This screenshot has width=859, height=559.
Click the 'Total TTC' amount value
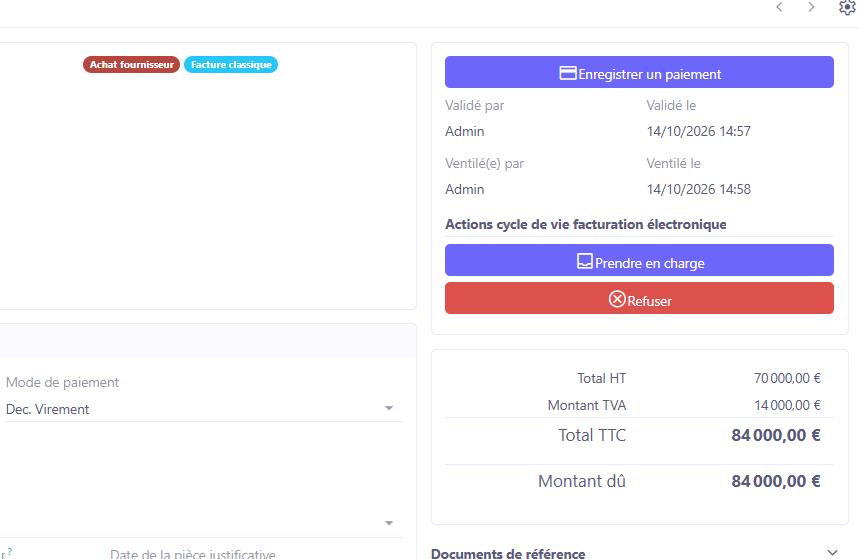pos(776,435)
